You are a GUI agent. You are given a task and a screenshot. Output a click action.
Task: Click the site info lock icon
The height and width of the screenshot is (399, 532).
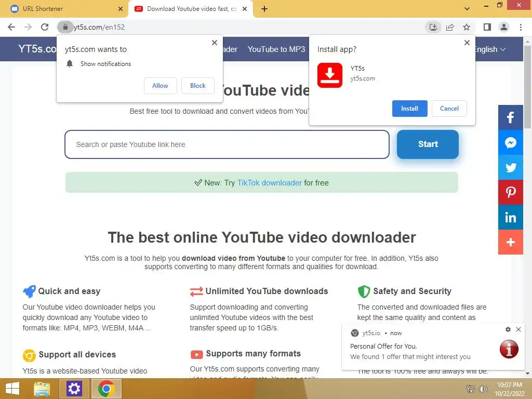click(x=65, y=27)
